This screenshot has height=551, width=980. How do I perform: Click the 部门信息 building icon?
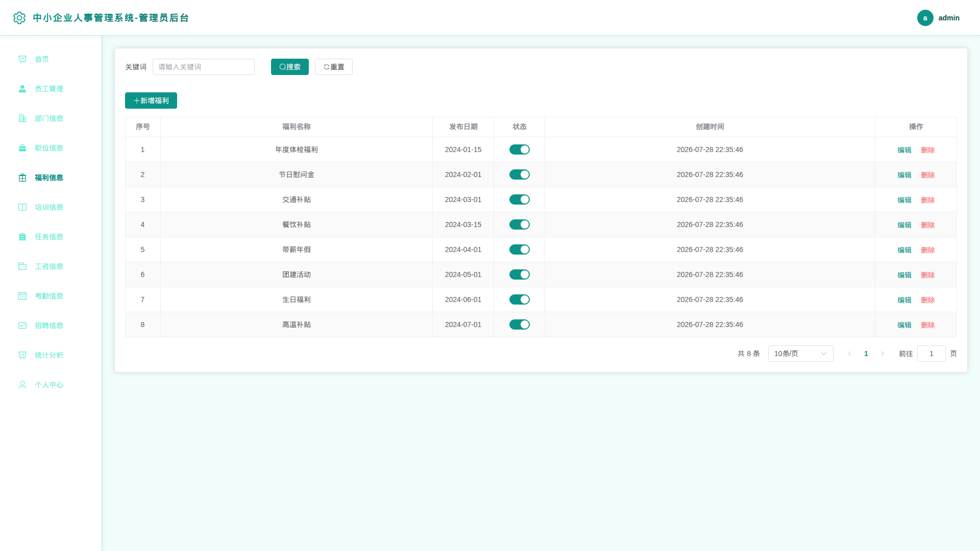pos(22,118)
